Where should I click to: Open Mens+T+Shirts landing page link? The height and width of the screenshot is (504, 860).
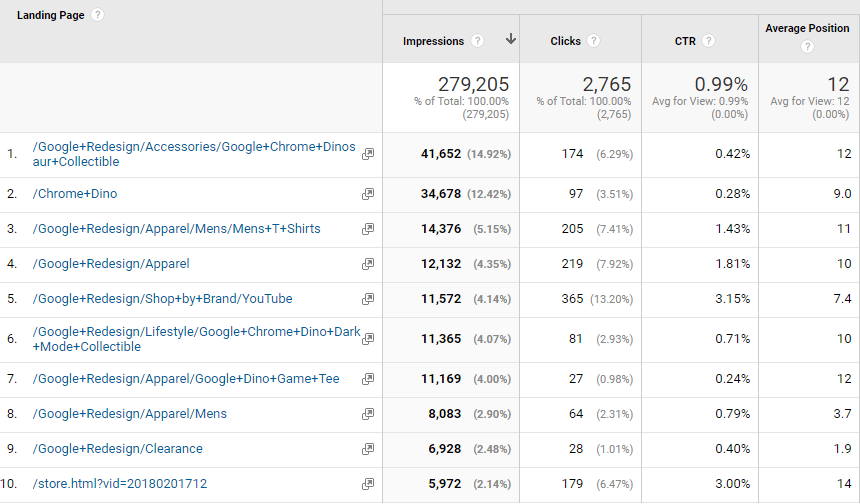coord(177,229)
